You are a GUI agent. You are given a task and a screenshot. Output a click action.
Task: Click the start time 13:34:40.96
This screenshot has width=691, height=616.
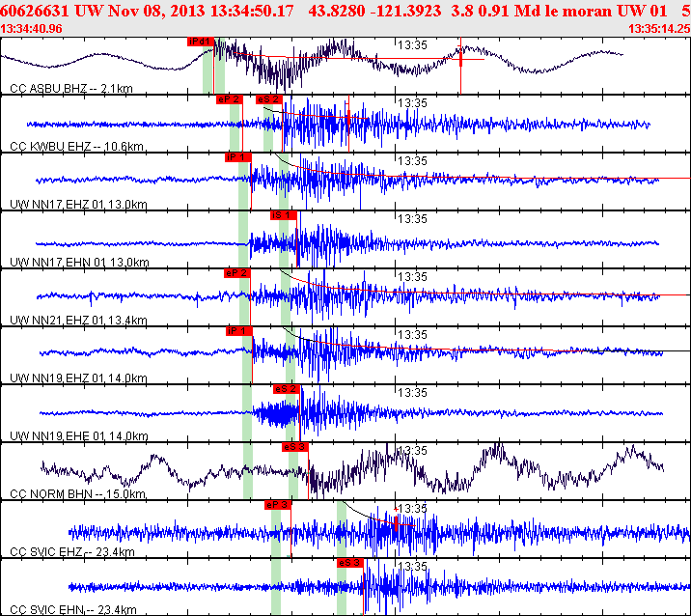tap(31, 29)
